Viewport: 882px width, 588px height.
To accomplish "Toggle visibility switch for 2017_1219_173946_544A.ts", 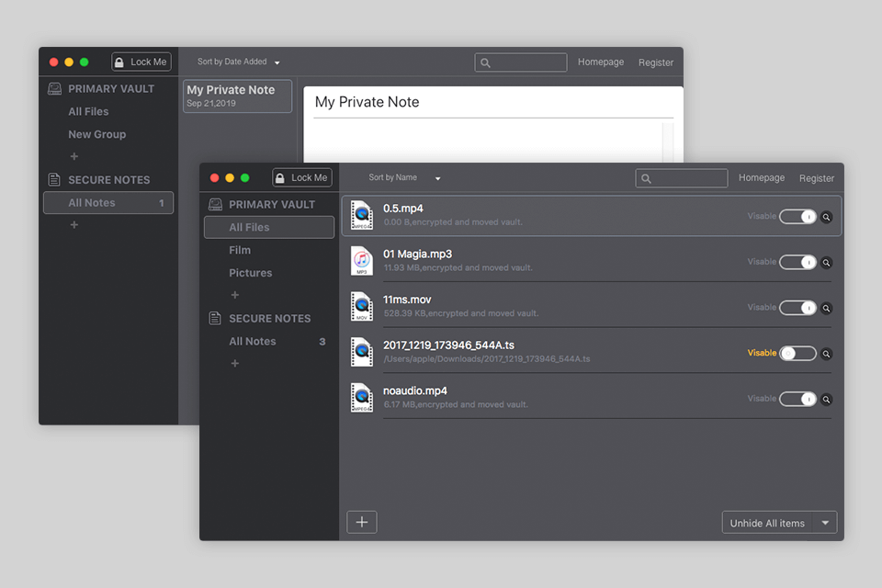I will (797, 354).
